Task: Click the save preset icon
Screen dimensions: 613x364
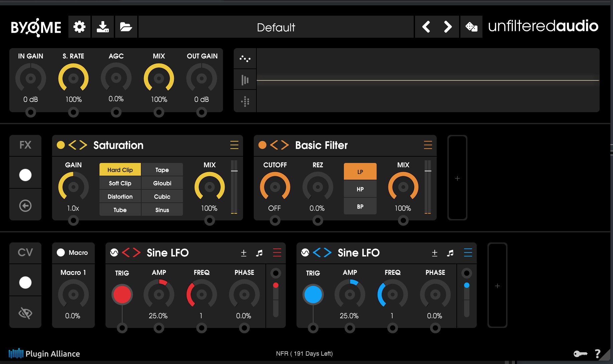Action: [x=103, y=27]
